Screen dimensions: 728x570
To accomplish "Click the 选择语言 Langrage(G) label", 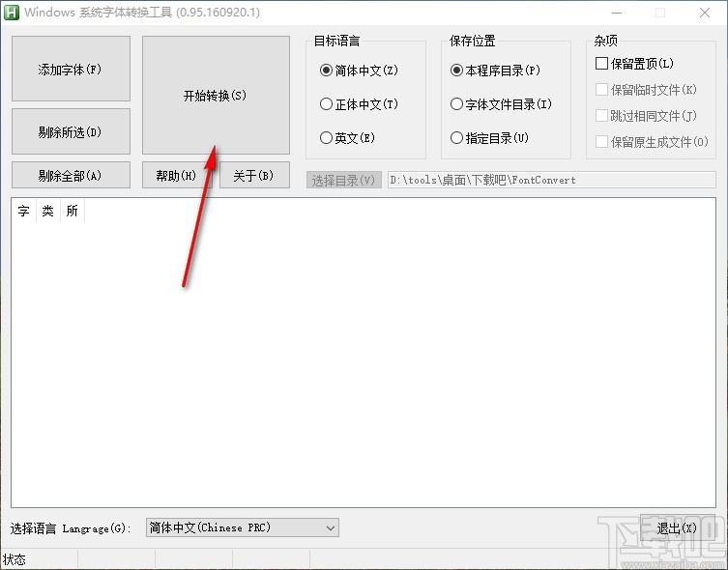I will pyautogui.click(x=71, y=528).
